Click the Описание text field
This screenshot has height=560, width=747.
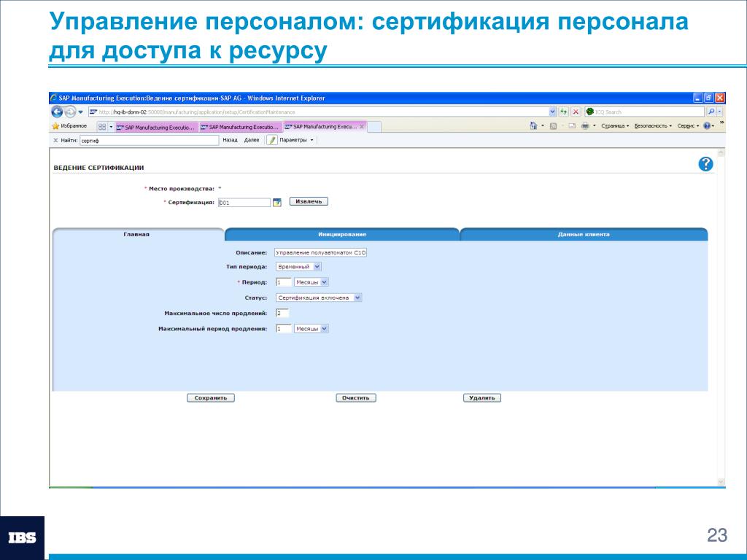[321, 252]
